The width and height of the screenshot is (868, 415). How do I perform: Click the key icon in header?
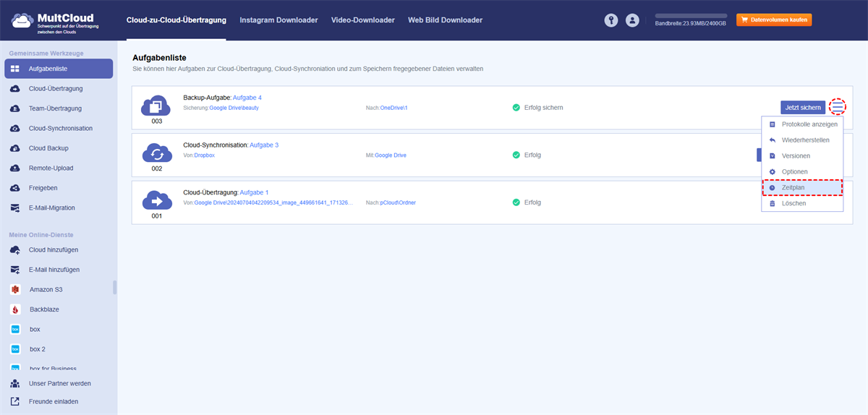click(611, 20)
